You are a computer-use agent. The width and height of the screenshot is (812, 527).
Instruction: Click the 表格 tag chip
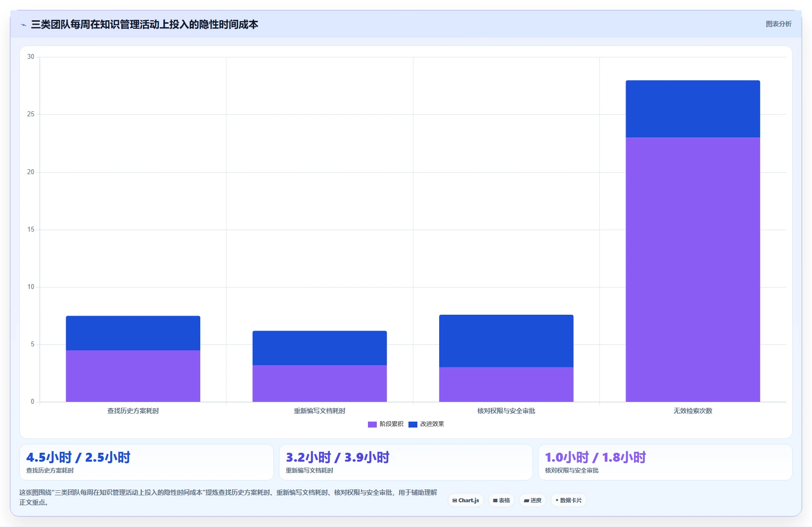[501, 500]
